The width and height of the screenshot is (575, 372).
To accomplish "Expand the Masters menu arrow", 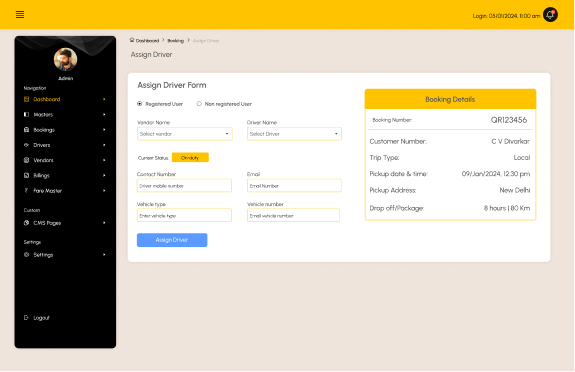I will (x=104, y=114).
